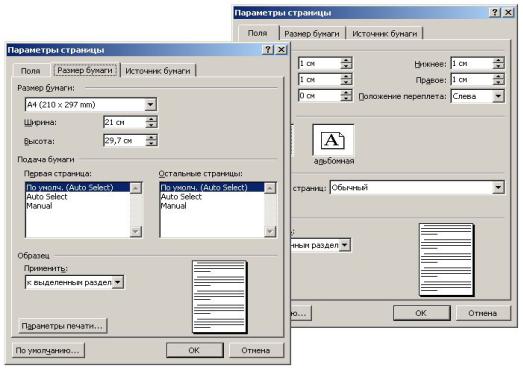Select альбомная landscape orientation icon
The image size is (523, 369).
pyautogui.click(x=333, y=140)
